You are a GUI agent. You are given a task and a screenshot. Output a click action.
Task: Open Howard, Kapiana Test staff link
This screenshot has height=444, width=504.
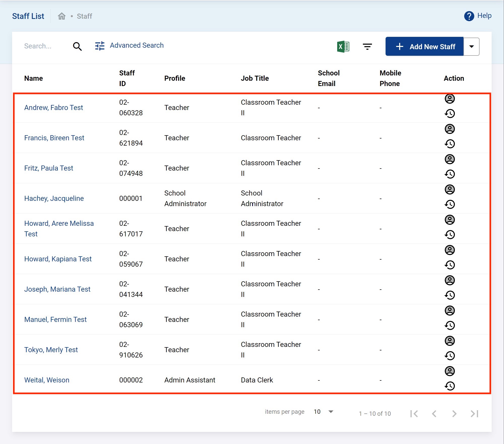[58, 259]
